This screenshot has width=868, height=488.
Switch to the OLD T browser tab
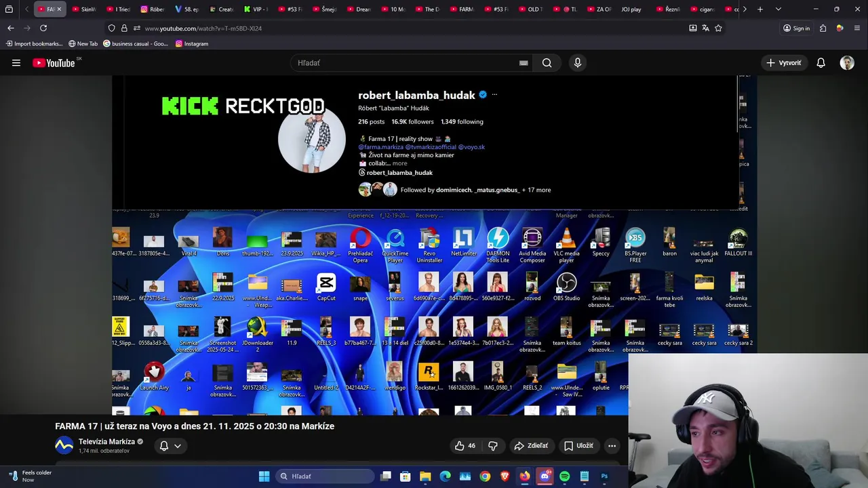point(530,9)
